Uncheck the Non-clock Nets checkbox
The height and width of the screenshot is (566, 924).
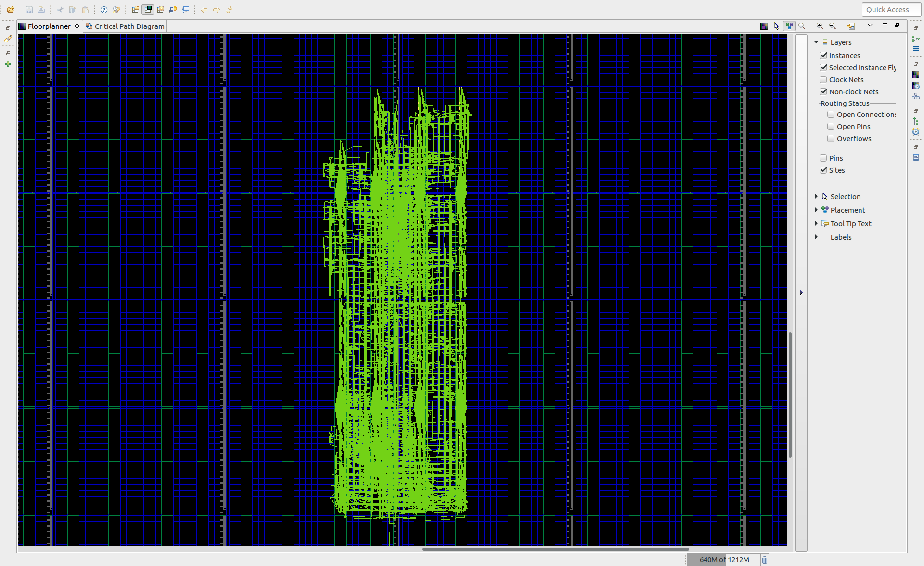[x=823, y=92]
